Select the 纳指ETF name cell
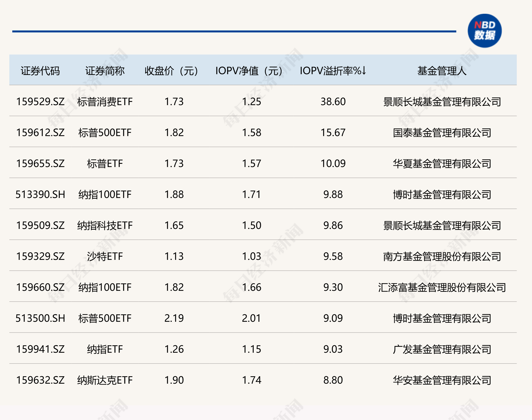This screenshot has height=420, width=532. click(x=105, y=350)
